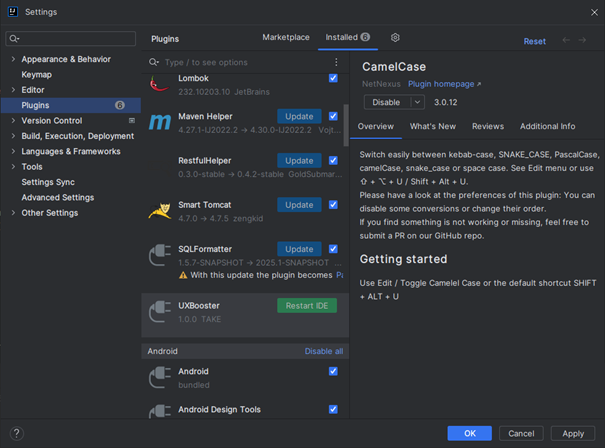Viewport: 605px width, 448px height.
Task: Click the plugin filter search magnifier icon
Action: pos(154,62)
